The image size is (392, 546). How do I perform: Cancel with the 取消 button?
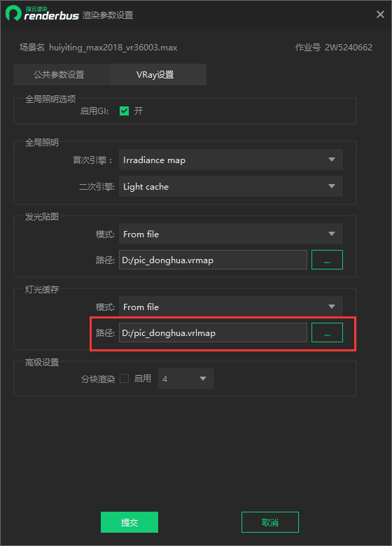[x=269, y=522]
